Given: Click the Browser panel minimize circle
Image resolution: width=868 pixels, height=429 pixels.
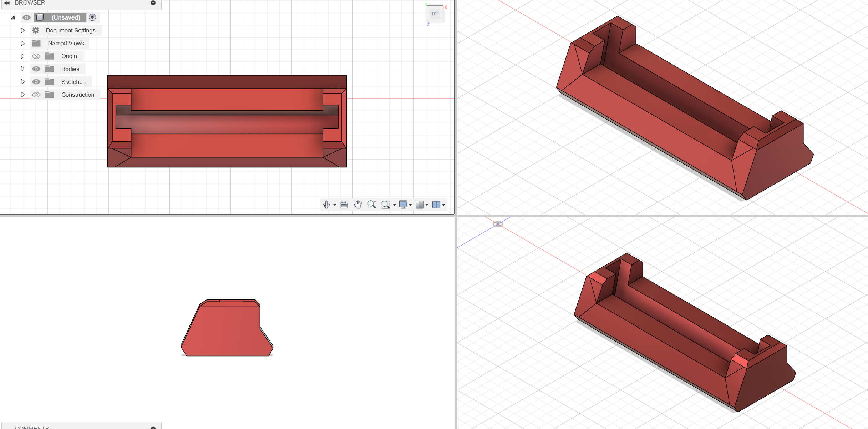Looking at the screenshot, I should point(153,3).
